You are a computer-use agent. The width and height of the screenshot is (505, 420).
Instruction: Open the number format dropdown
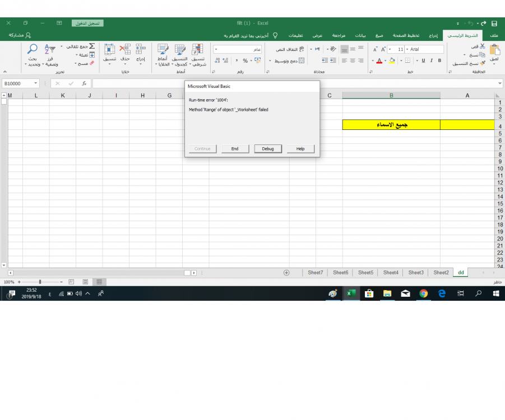point(216,49)
